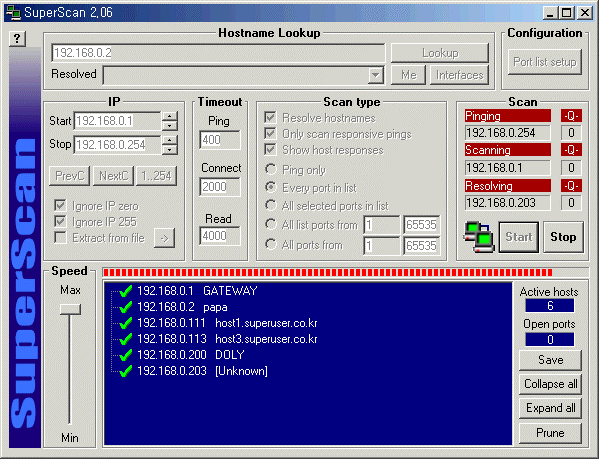Decrement Stop IP with down spinner arrow

[x=169, y=149]
